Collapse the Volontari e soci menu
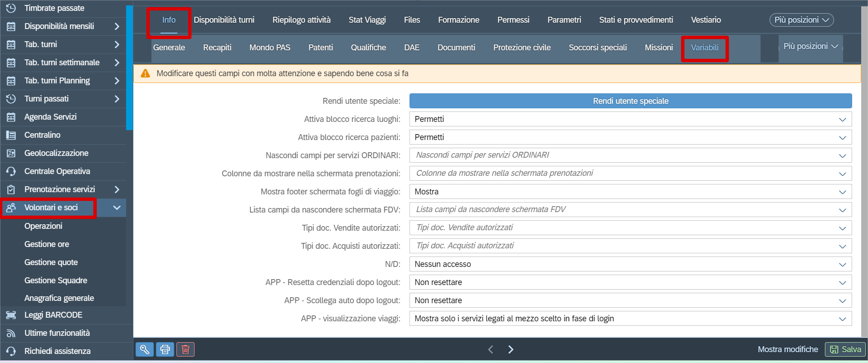Viewport: 868px width, 363px height. 117,208
